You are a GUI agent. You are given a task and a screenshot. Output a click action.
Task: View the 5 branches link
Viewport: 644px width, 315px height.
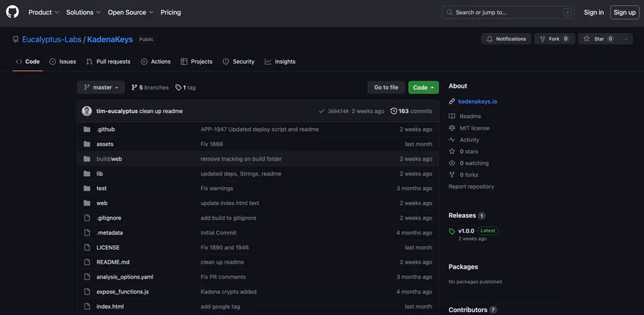(150, 87)
